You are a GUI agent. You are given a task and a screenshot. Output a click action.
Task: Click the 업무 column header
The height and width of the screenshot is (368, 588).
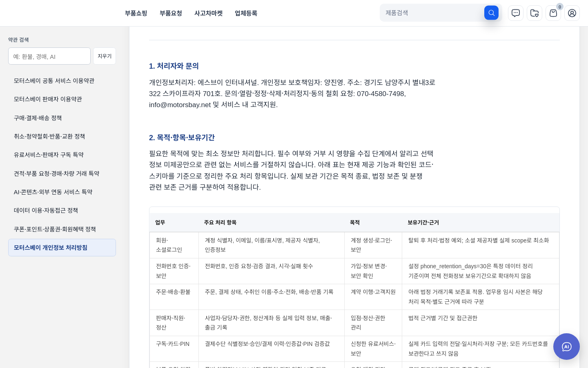click(174, 222)
